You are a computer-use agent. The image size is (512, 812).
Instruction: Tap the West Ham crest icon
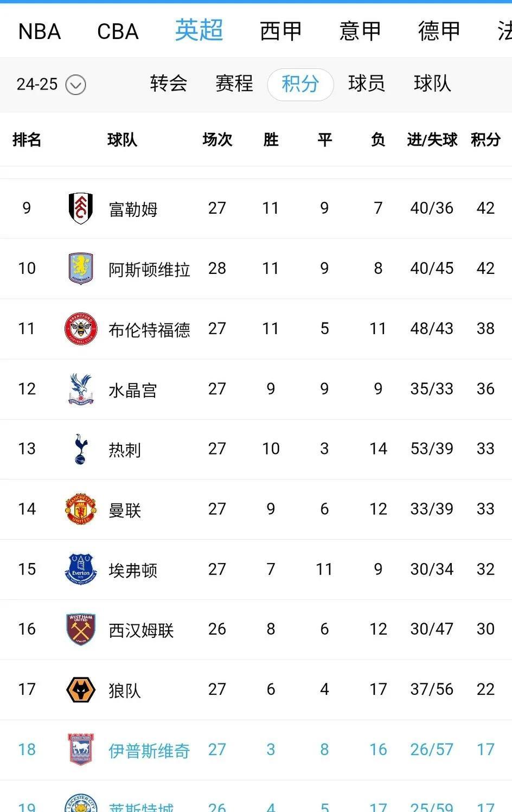81,629
